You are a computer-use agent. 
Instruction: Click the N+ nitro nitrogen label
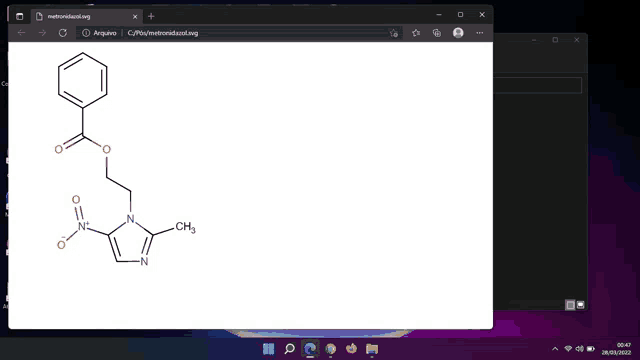tap(83, 226)
